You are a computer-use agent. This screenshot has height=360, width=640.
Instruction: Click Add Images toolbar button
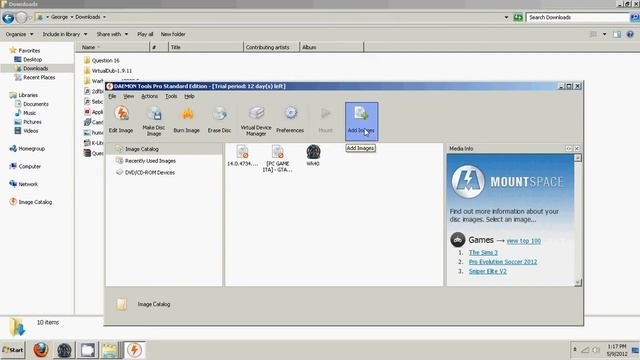[362, 121]
